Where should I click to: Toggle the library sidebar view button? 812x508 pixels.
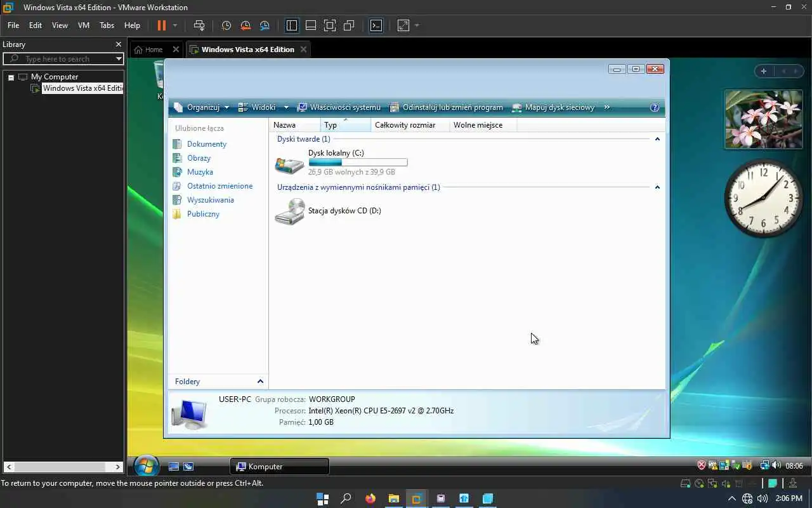tap(292, 25)
